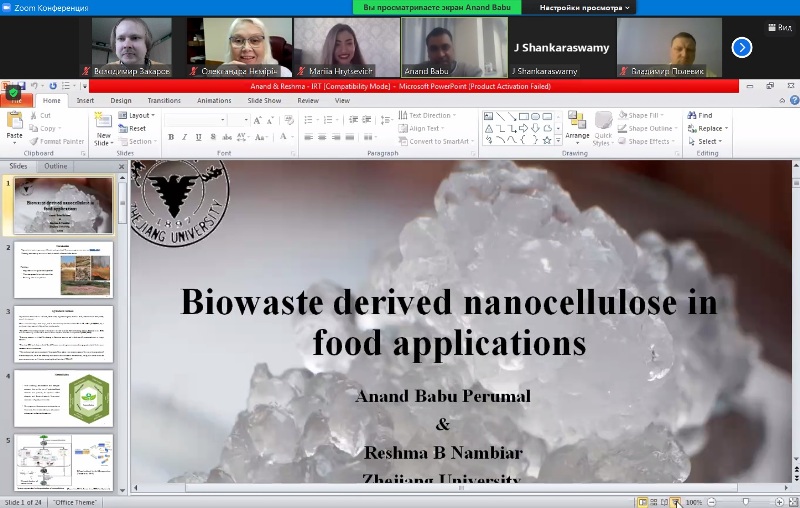Increase the font size

[258, 120]
